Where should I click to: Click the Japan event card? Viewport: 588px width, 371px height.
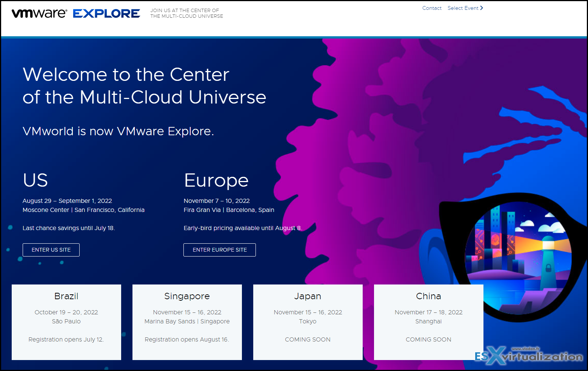308,322
